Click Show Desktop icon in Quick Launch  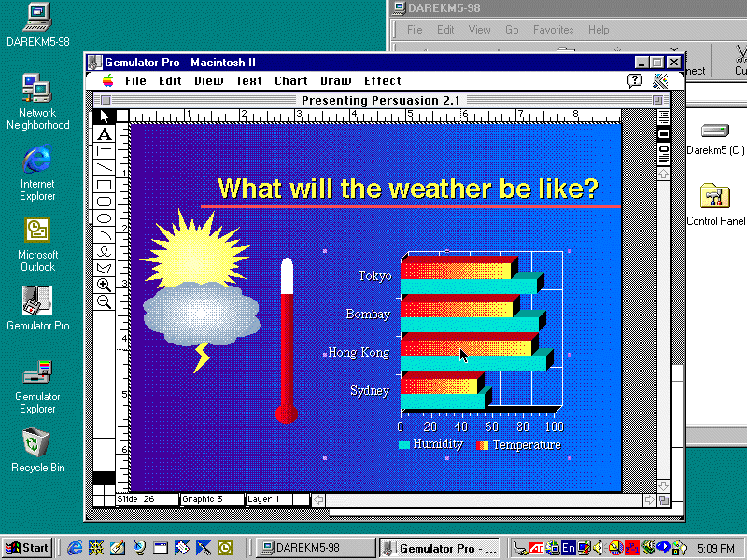118,548
